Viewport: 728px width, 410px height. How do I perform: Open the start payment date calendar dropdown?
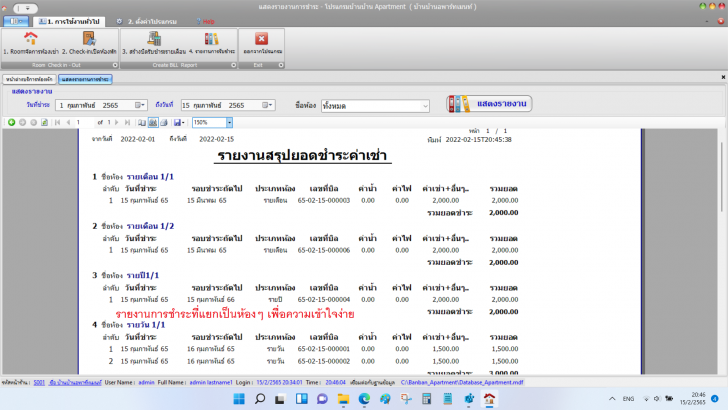tap(140, 105)
